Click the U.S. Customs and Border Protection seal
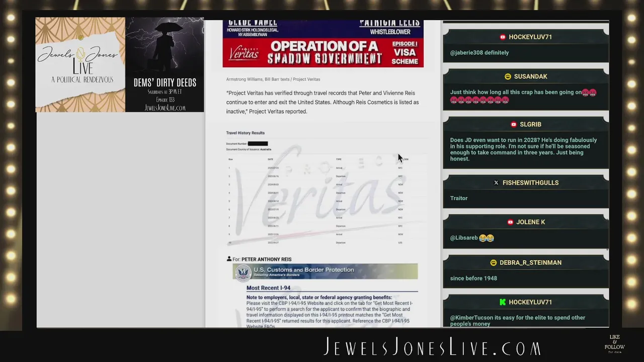Viewport: 644px width, 362px height. click(x=244, y=273)
